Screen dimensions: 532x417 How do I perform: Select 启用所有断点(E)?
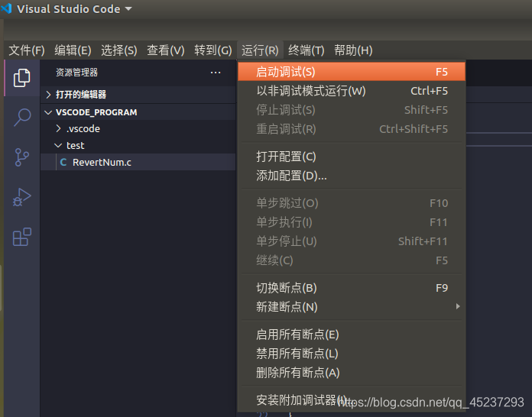coord(352,335)
